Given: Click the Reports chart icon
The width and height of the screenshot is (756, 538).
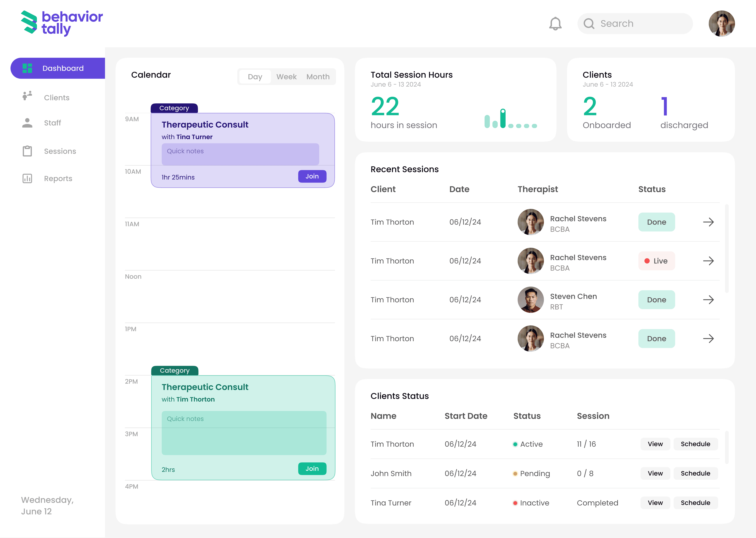Looking at the screenshot, I should 27,179.
